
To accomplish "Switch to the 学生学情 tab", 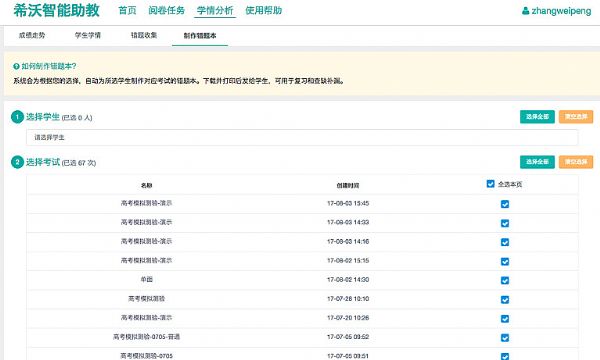I will click(x=88, y=35).
